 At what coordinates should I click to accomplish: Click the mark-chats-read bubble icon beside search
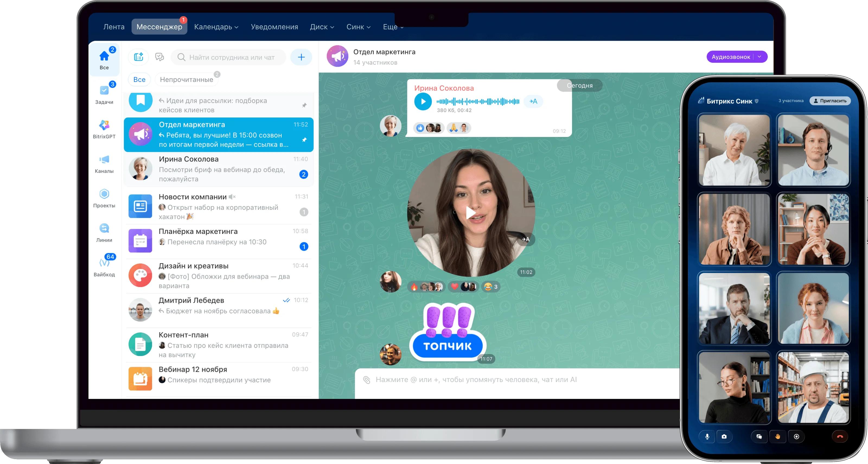159,57
